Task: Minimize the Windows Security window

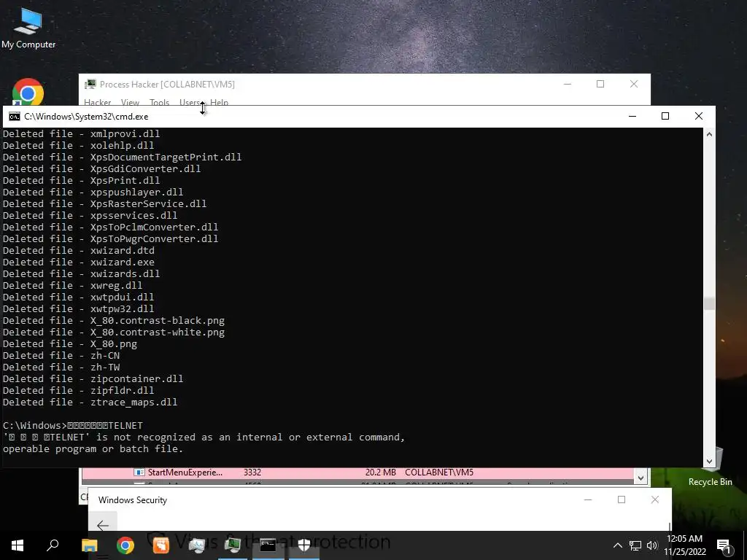Action: [x=588, y=499]
